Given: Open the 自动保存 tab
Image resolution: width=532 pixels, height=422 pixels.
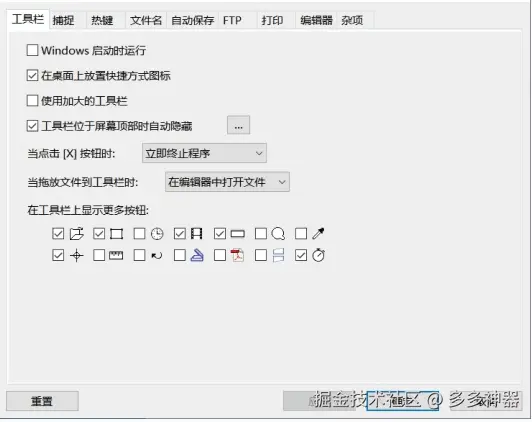Looking at the screenshot, I should 192,20.
